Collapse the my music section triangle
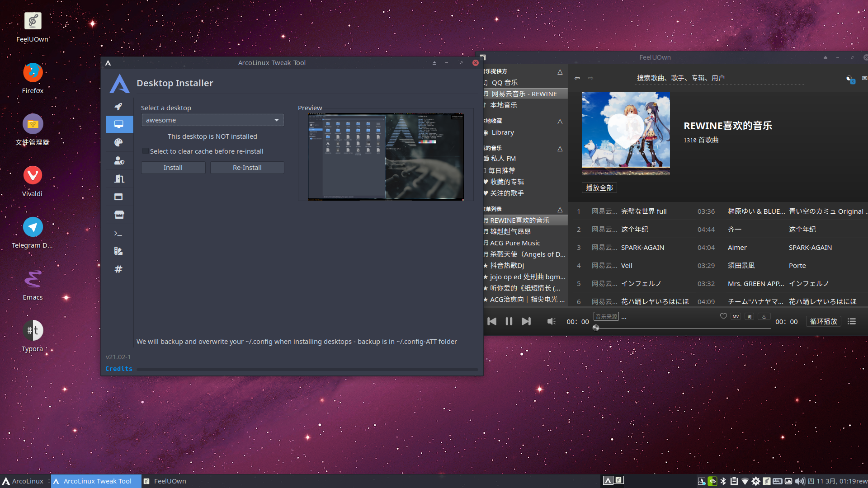The image size is (868, 488). pyautogui.click(x=560, y=149)
